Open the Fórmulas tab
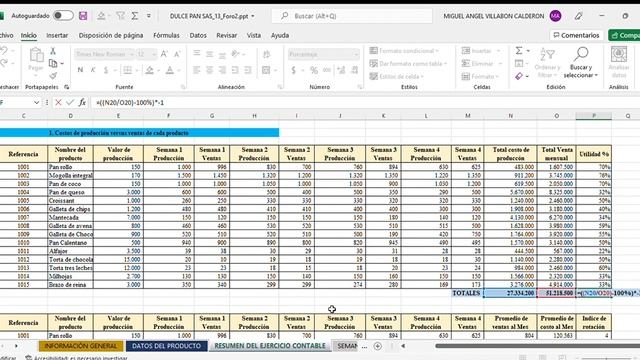Screen dimensions: 640x360 pos(166,36)
